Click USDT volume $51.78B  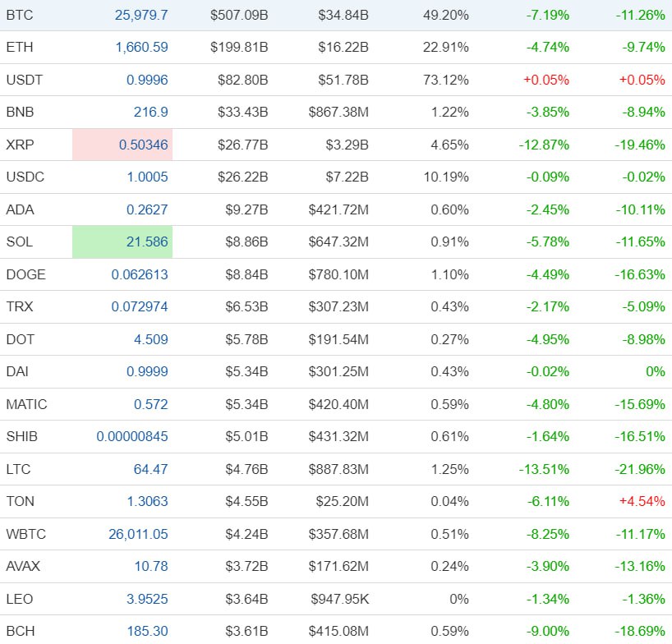point(343,80)
